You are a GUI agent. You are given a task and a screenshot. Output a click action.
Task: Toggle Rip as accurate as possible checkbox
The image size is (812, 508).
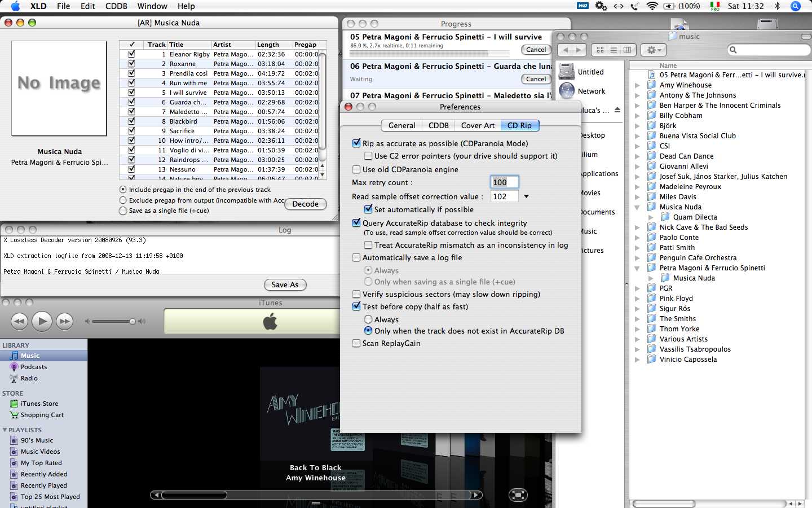[356, 143]
